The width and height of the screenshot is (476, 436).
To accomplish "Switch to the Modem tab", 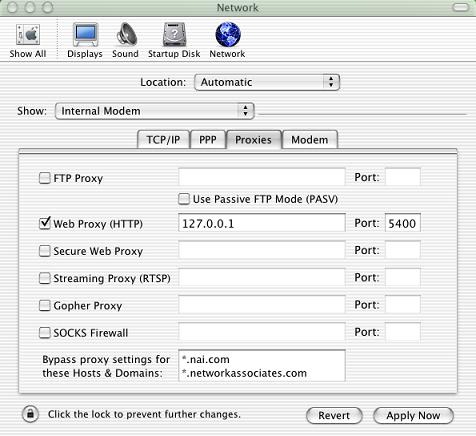I will (310, 139).
